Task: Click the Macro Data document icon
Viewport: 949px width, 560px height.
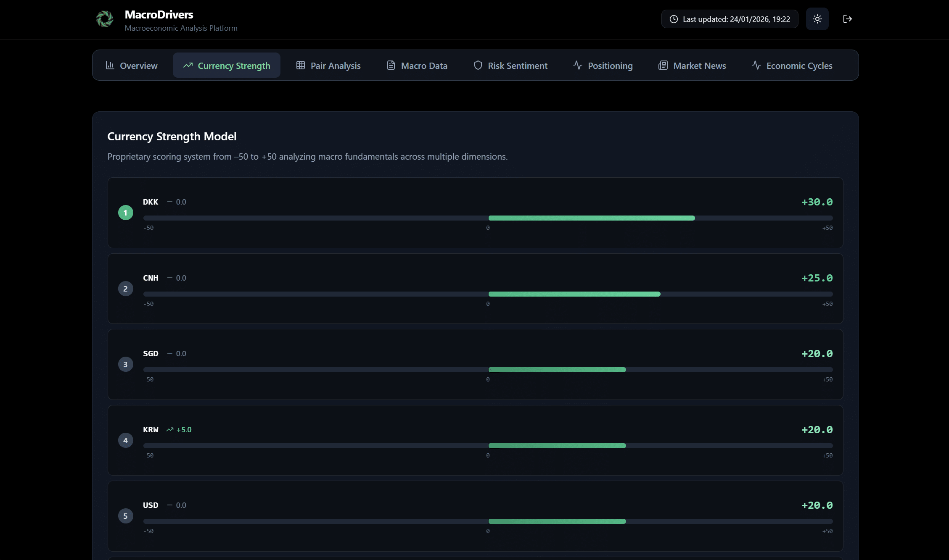Action: [x=391, y=65]
